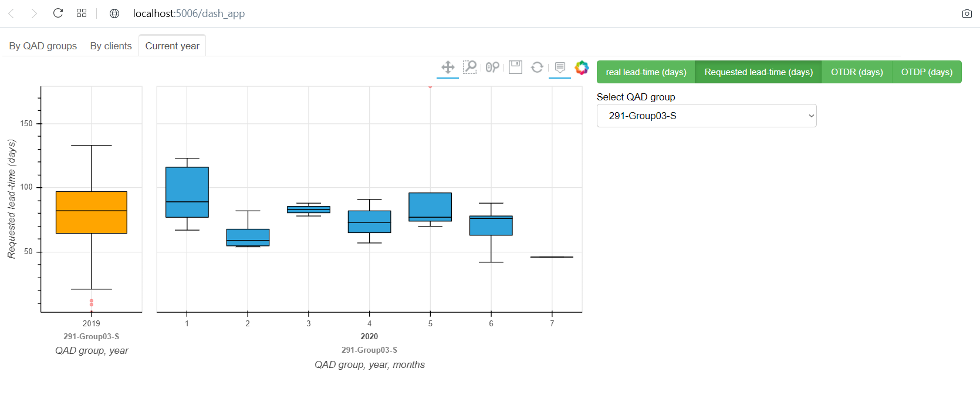This screenshot has height=402, width=980.
Task: Click the orange 2019 box plot
Action: (92, 212)
